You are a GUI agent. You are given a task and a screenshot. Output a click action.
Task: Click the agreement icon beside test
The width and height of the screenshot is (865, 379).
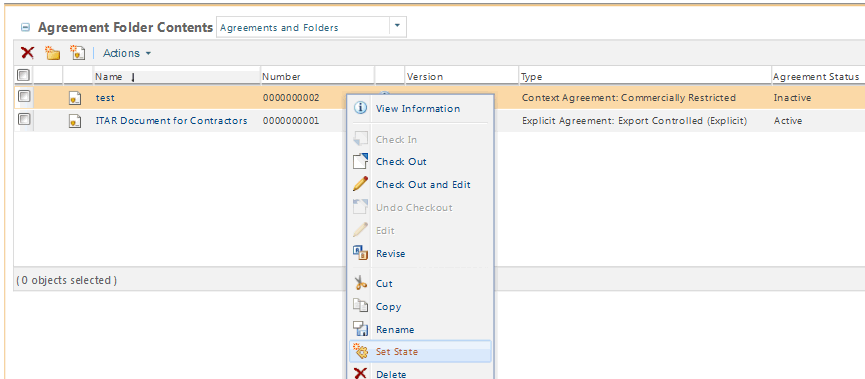[75, 98]
